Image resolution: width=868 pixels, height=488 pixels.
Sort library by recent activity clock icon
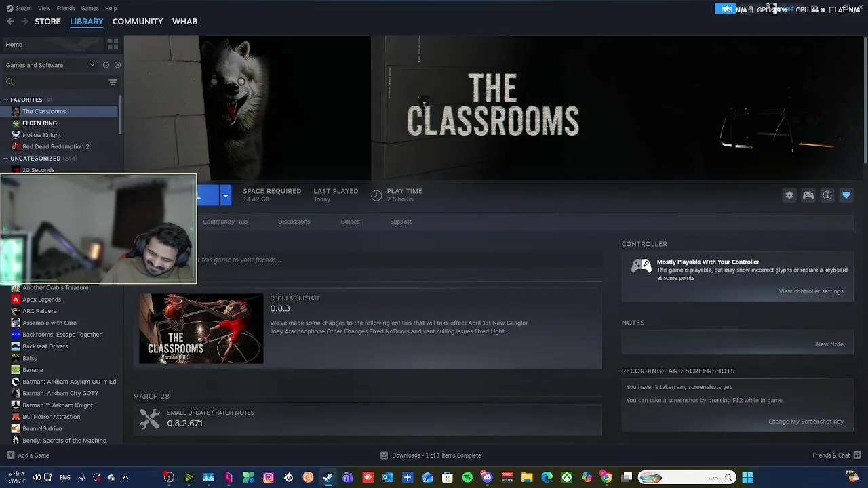tap(106, 65)
